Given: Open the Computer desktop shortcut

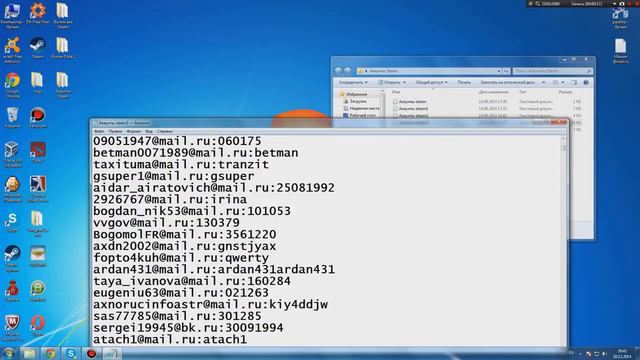Looking at the screenshot, I should pyautogui.click(x=12, y=15).
